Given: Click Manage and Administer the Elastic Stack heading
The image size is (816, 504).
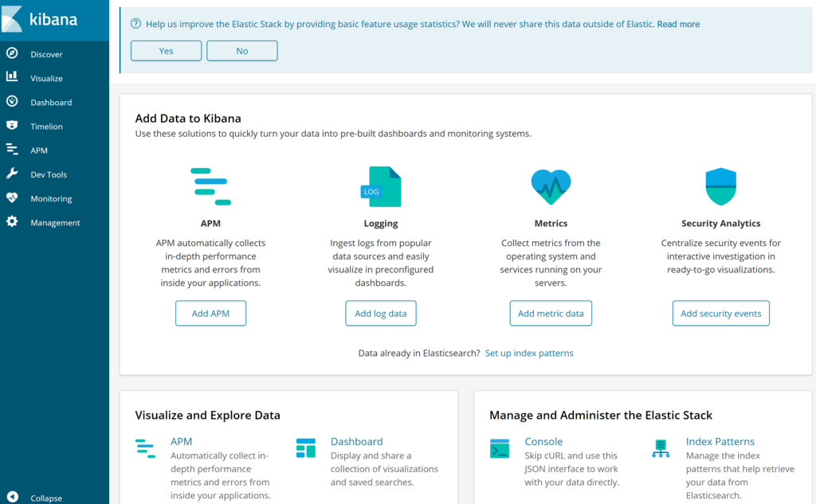Looking at the screenshot, I should (601, 415).
